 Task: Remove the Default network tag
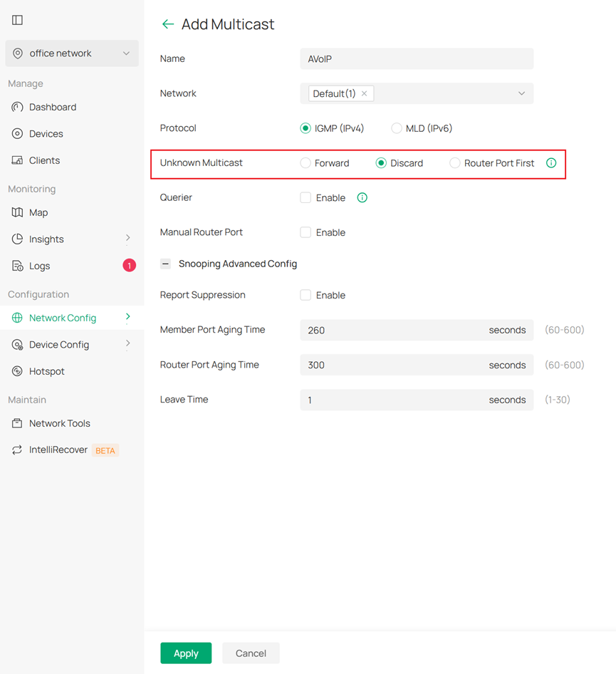(x=364, y=93)
